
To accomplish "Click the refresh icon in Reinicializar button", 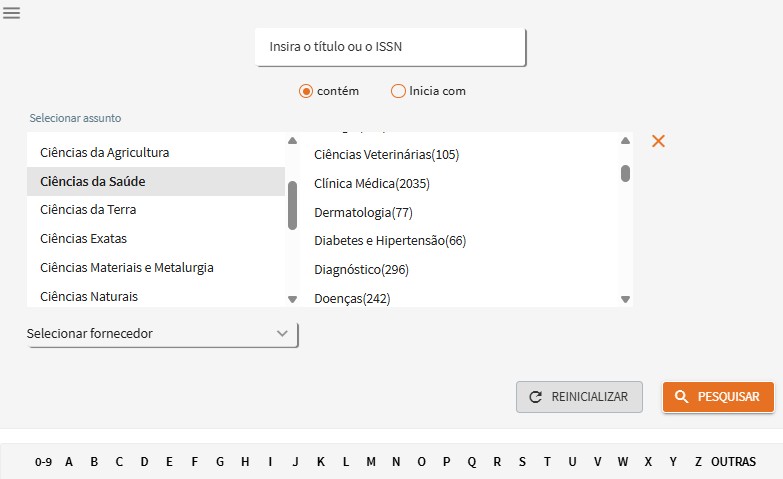I will click(x=535, y=397).
